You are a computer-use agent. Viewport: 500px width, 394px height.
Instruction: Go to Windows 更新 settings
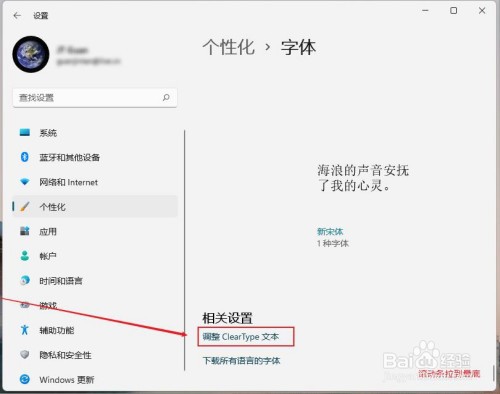[x=95, y=379]
